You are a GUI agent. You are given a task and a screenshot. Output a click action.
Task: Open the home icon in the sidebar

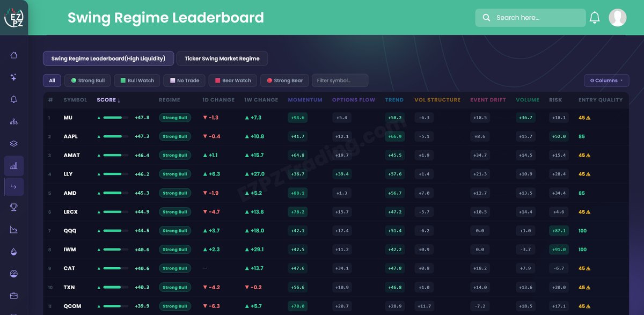coord(14,55)
